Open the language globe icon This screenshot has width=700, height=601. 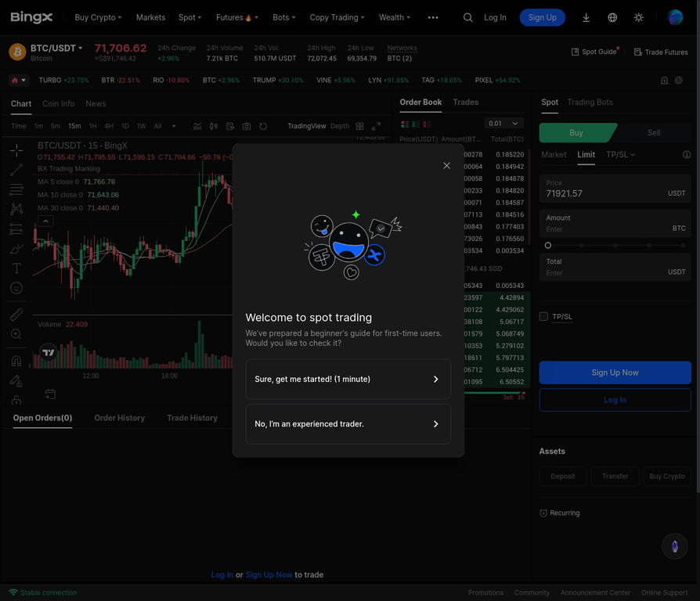pos(612,17)
